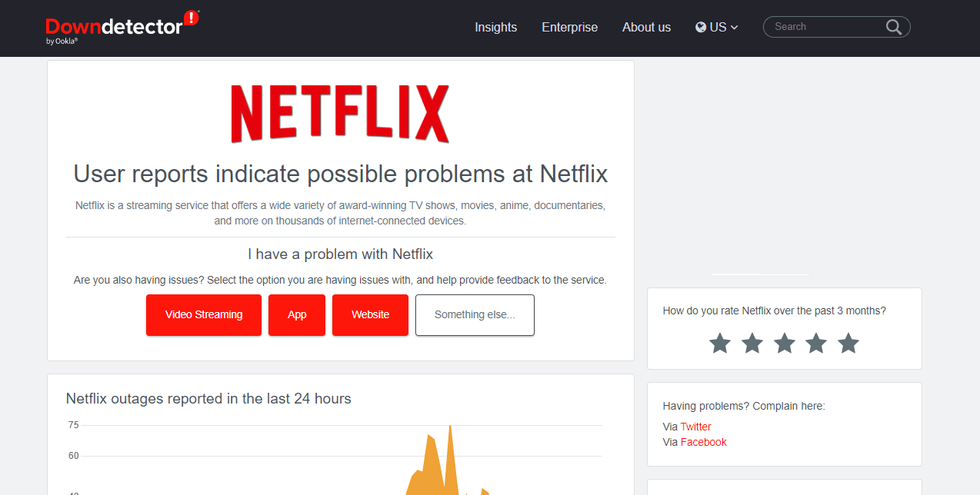980x495 pixels.
Task: Click the Netflix streaming service description paragraph
Action: pyautogui.click(x=341, y=214)
